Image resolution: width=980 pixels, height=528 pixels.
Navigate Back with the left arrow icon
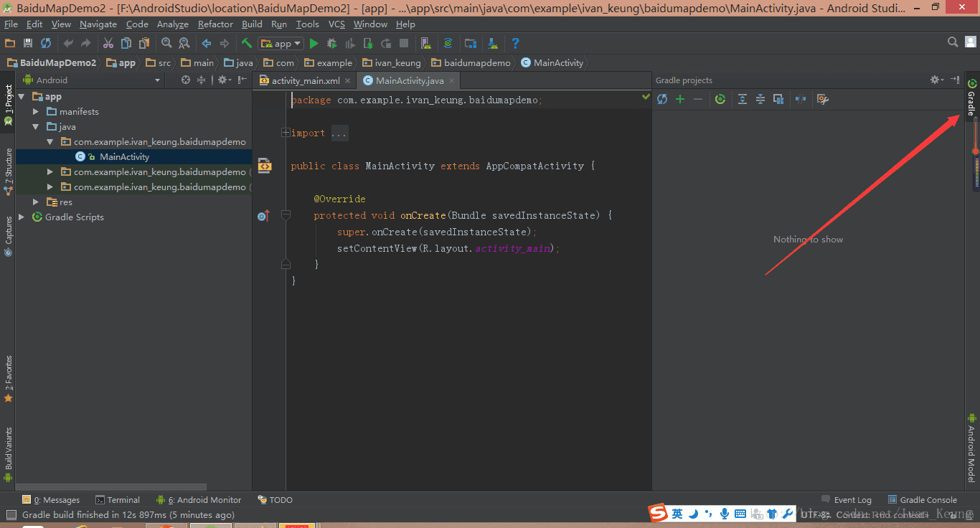[207, 44]
